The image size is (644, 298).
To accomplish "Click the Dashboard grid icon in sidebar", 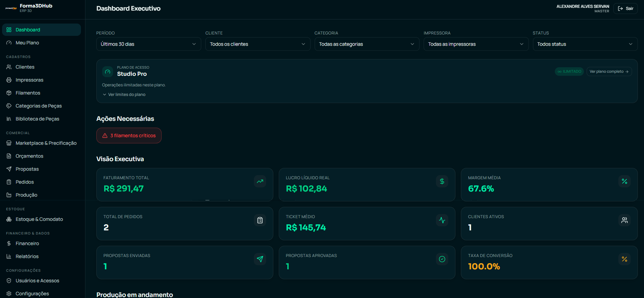I will [x=9, y=30].
